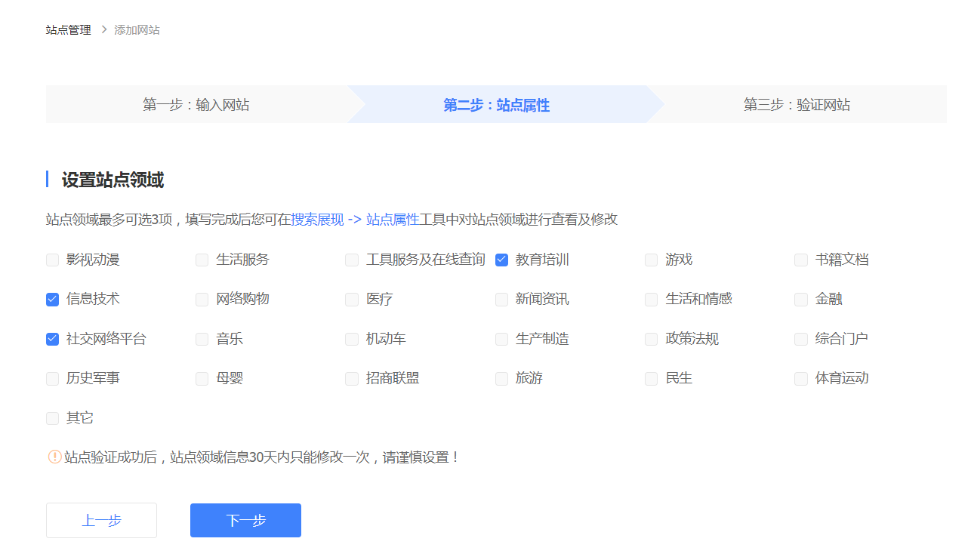The height and width of the screenshot is (560, 971).
Task: Enable the 新闻资讯 checkbox
Action: (x=501, y=300)
